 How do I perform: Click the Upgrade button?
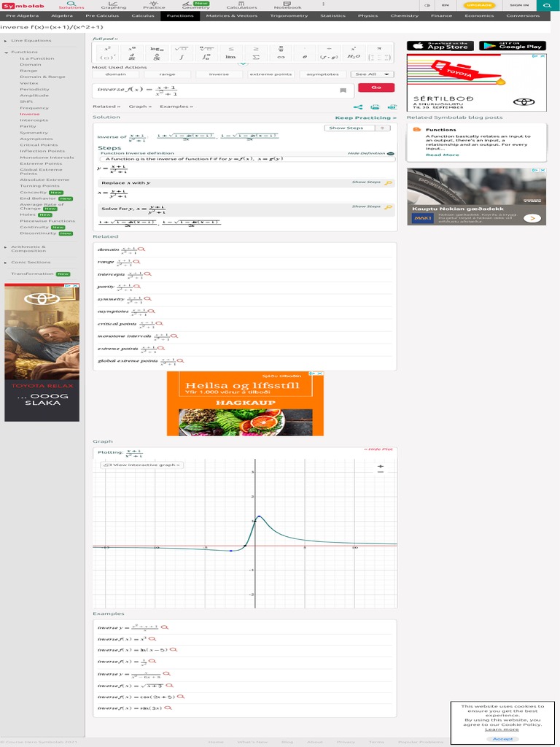[479, 5]
